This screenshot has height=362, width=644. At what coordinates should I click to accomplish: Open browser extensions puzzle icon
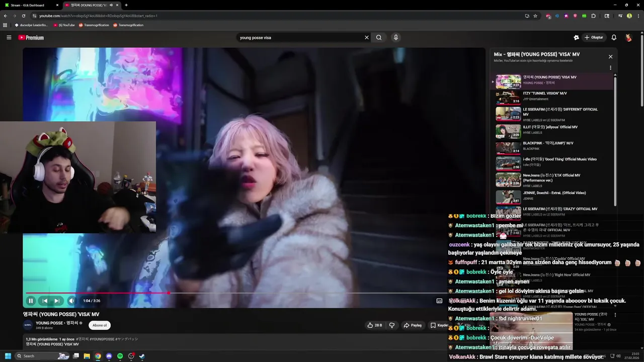pos(594,16)
